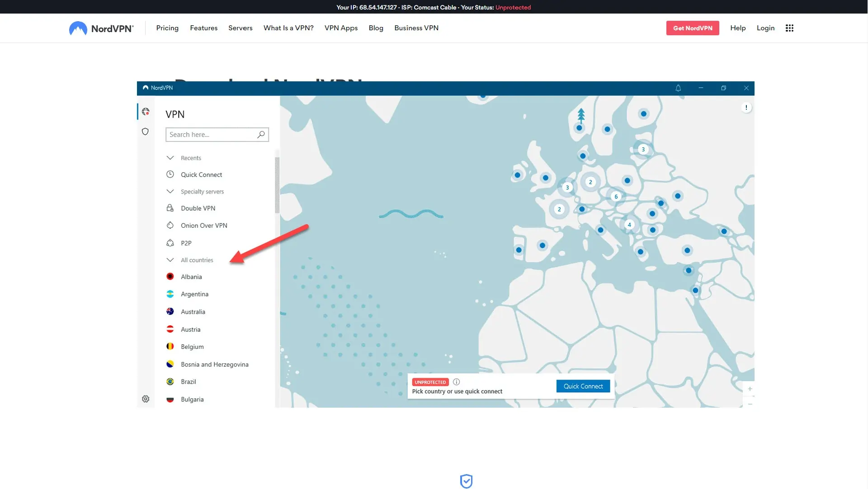Click the UNPROTECTED status badge
This screenshot has height=489, width=868.
point(430,382)
